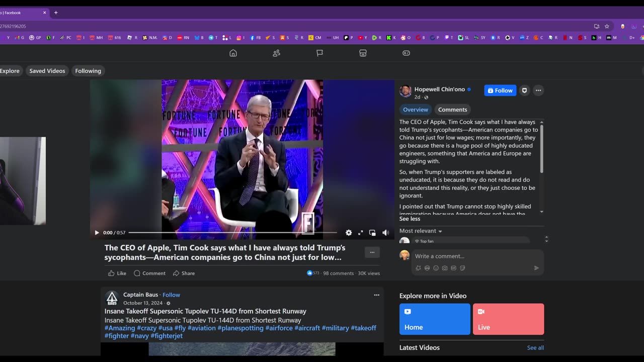The width and height of the screenshot is (644, 362).
Task: Like the Tim Cook video
Action: point(117,273)
